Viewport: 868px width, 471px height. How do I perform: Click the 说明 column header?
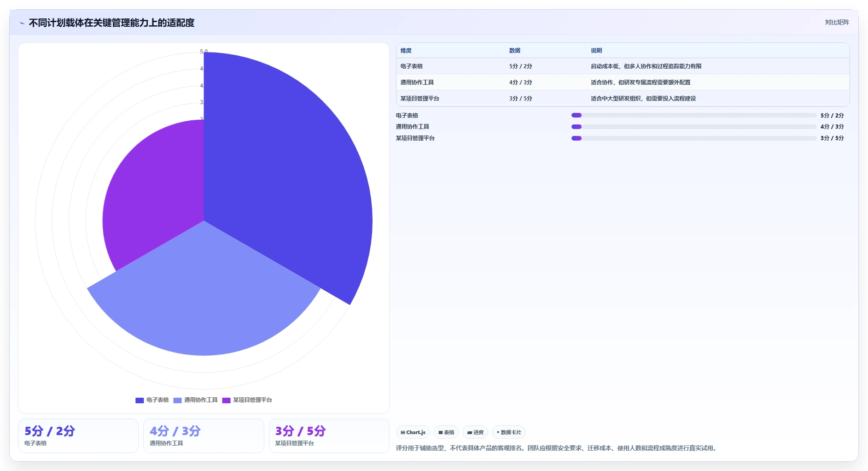(596, 51)
